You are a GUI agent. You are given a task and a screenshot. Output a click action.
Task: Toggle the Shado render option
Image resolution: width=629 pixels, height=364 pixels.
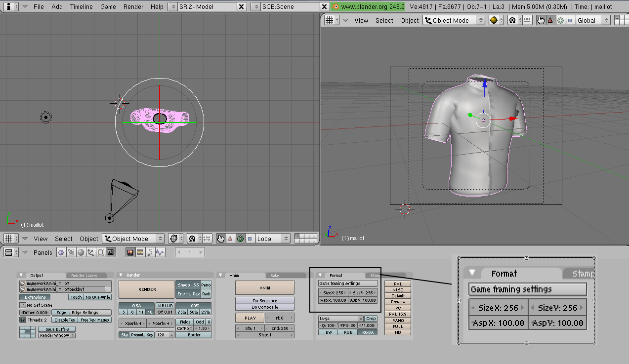click(183, 285)
